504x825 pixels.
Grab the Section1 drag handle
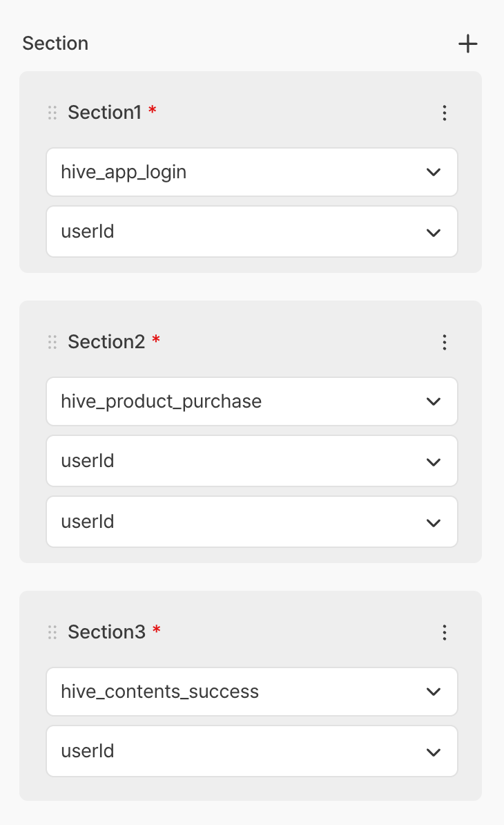52,113
